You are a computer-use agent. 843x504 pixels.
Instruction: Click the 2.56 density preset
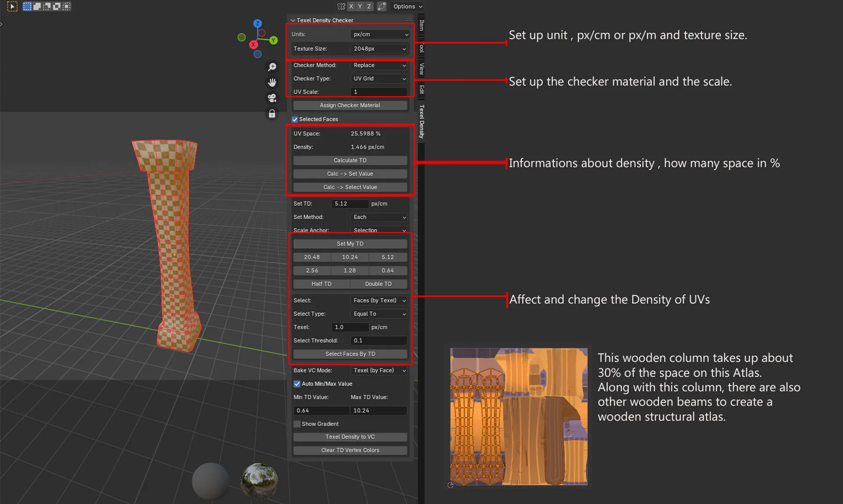tap(312, 271)
